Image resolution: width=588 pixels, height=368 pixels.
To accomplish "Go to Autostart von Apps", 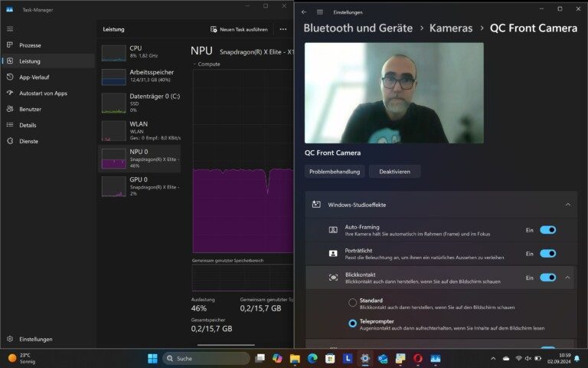I will tap(47, 93).
